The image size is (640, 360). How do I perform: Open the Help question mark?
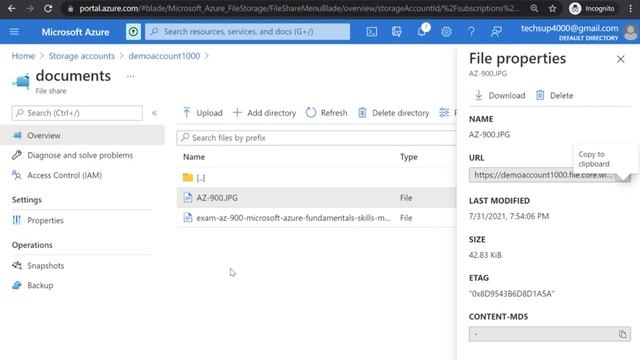pyautogui.click(x=471, y=31)
